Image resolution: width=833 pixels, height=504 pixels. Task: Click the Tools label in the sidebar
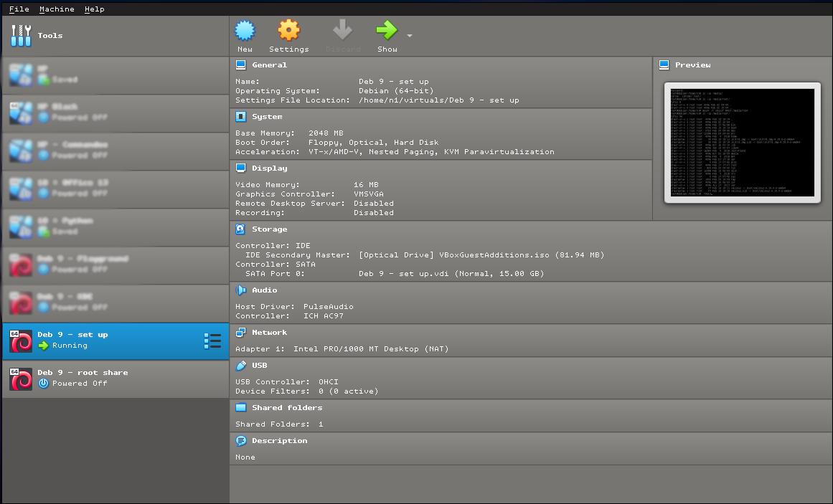(x=50, y=36)
